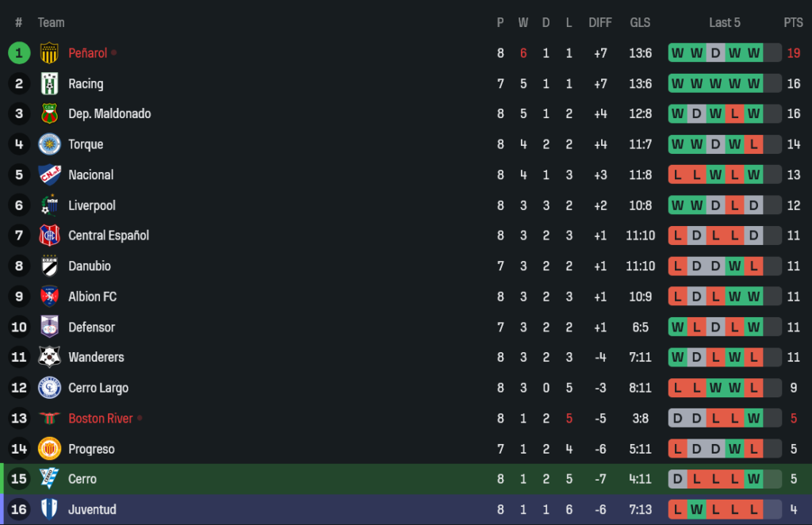The image size is (812, 525).
Task: Open the Boston River team link
Action: 100,418
